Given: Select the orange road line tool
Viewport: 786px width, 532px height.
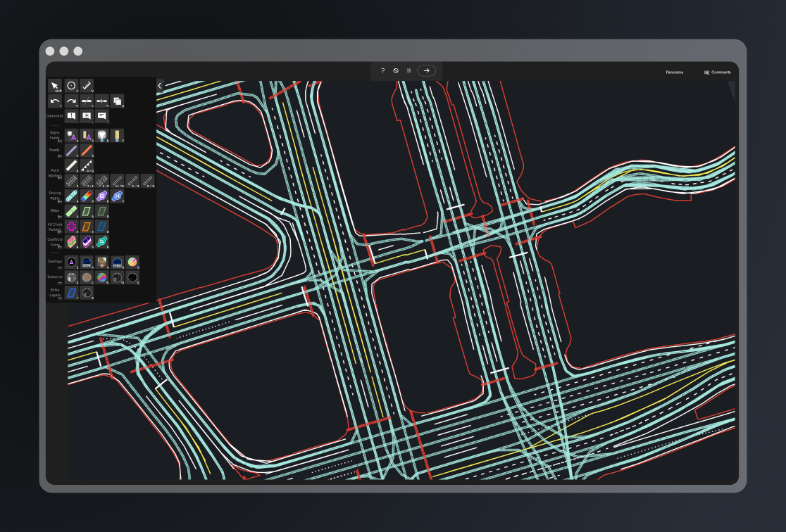Looking at the screenshot, I should (87, 151).
